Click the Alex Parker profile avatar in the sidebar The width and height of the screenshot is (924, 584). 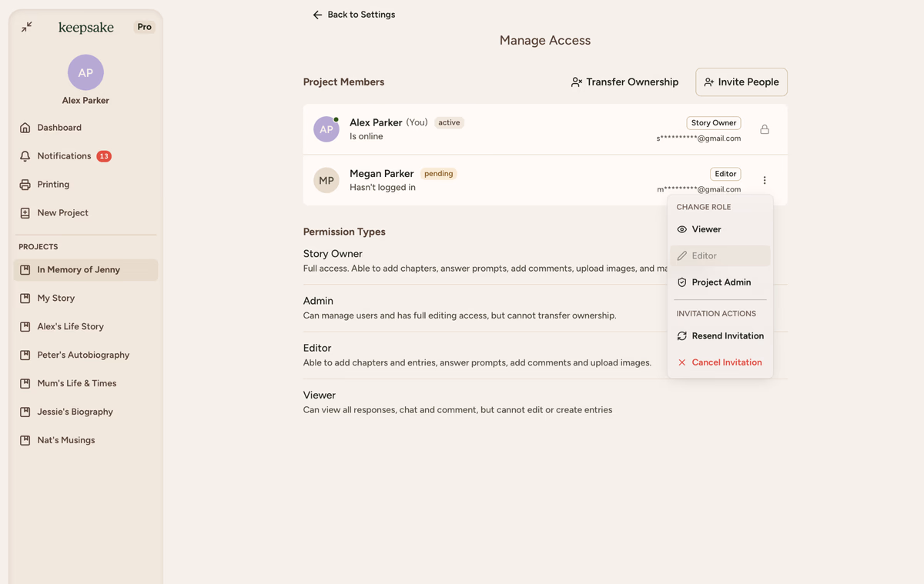[x=85, y=72]
